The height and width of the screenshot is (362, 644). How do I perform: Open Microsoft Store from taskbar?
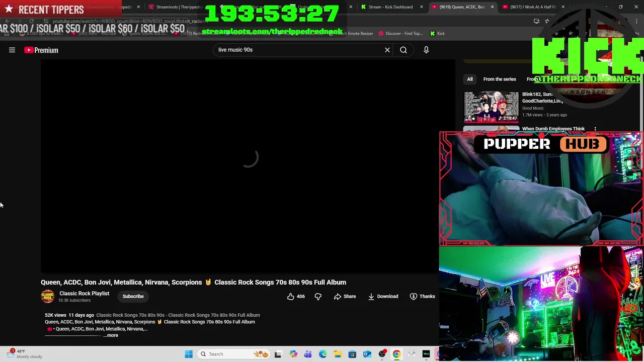[352, 354]
